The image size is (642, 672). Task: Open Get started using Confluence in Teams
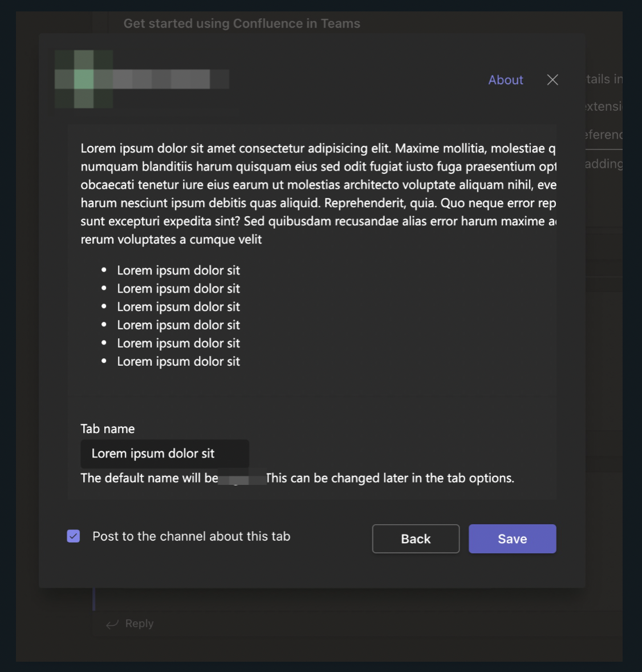click(x=242, y=23)
